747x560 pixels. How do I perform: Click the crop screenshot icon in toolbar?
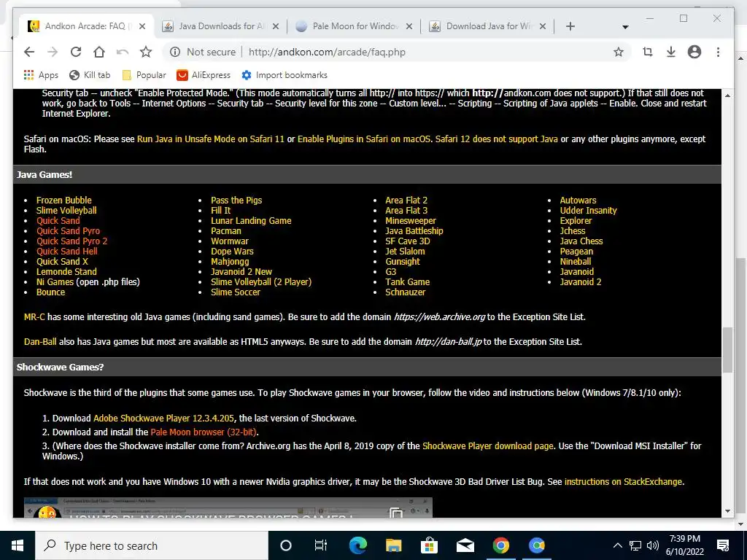click(x=648, y=52)
